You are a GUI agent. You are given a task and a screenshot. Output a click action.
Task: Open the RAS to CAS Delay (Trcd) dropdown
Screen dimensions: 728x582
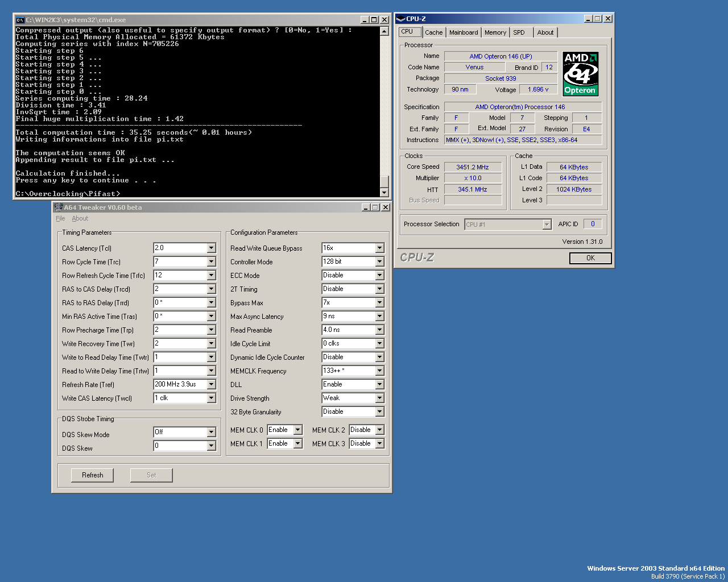pyautogui.click(x=212, y=289)
